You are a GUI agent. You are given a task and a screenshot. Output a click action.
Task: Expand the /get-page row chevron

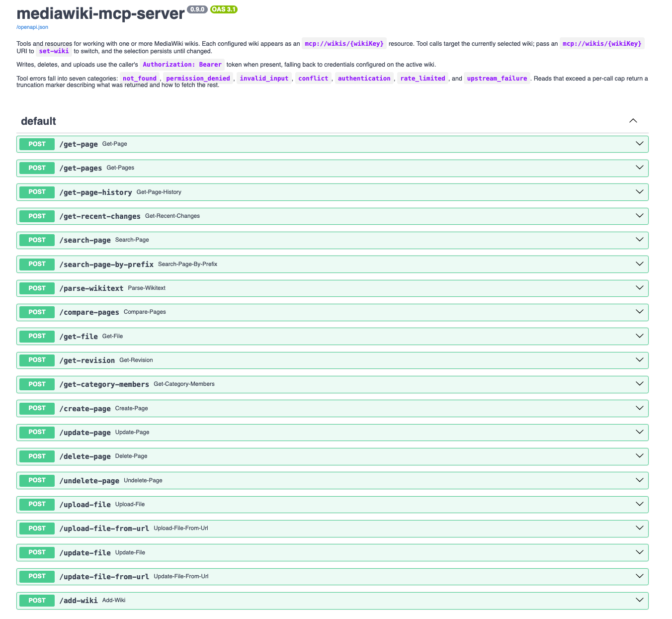tap(640, 144)
